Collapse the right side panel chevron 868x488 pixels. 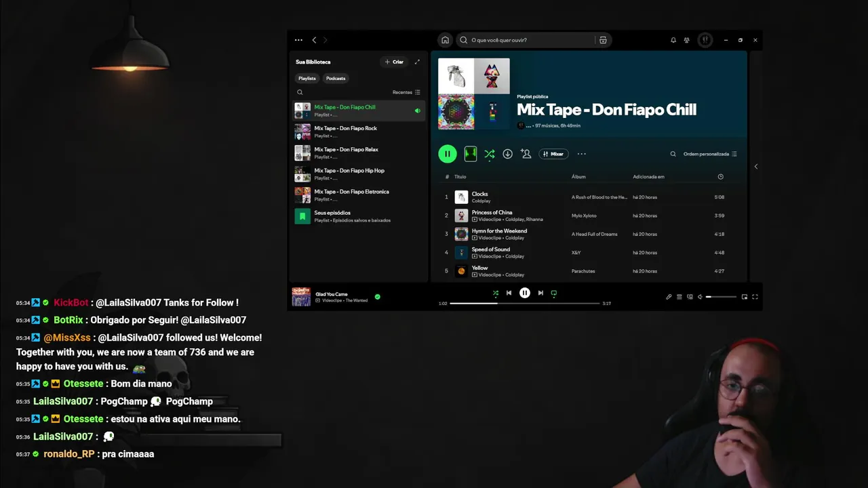pos(756,166)
